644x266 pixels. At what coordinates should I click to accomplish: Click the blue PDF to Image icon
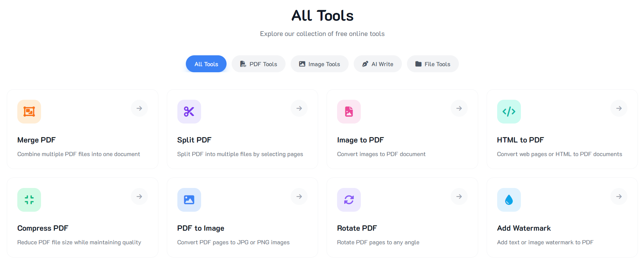(189, 200)
